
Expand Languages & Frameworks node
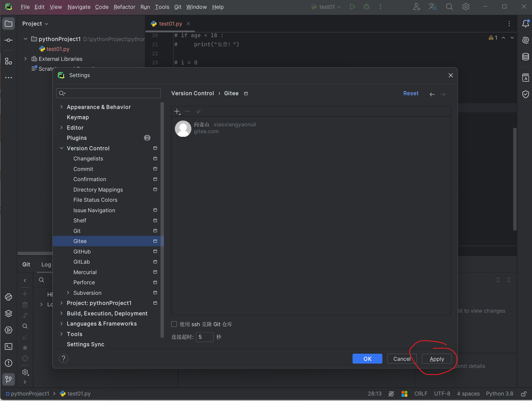pos(62,324)
